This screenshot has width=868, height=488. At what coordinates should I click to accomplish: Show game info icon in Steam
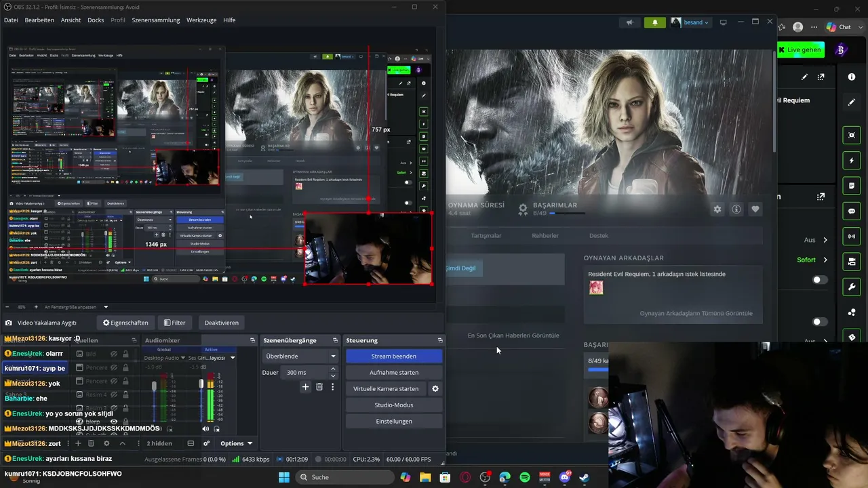736,209
